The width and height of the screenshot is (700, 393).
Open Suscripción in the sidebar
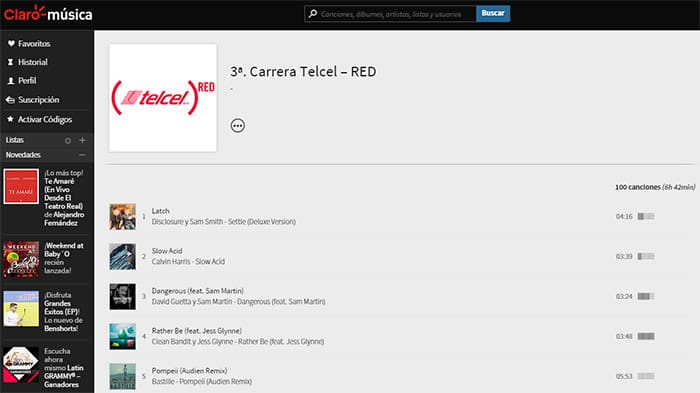coord(38,100)
